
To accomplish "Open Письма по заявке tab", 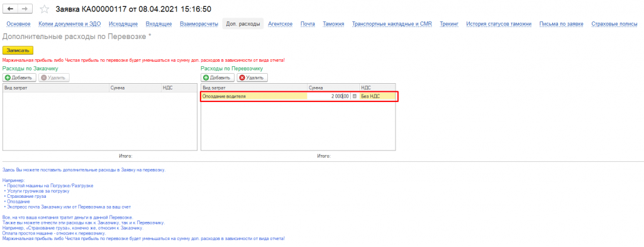I will tap(562, 24).
